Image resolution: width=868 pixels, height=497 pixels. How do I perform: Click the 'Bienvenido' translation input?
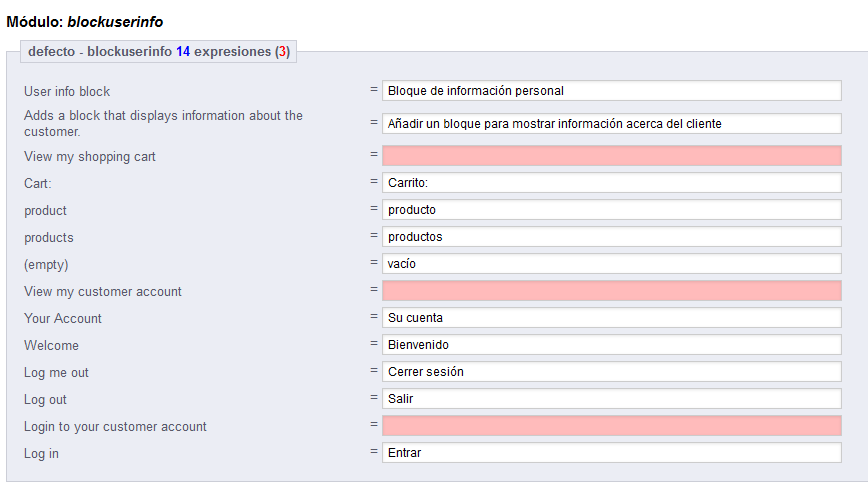(x=611, y=345)
